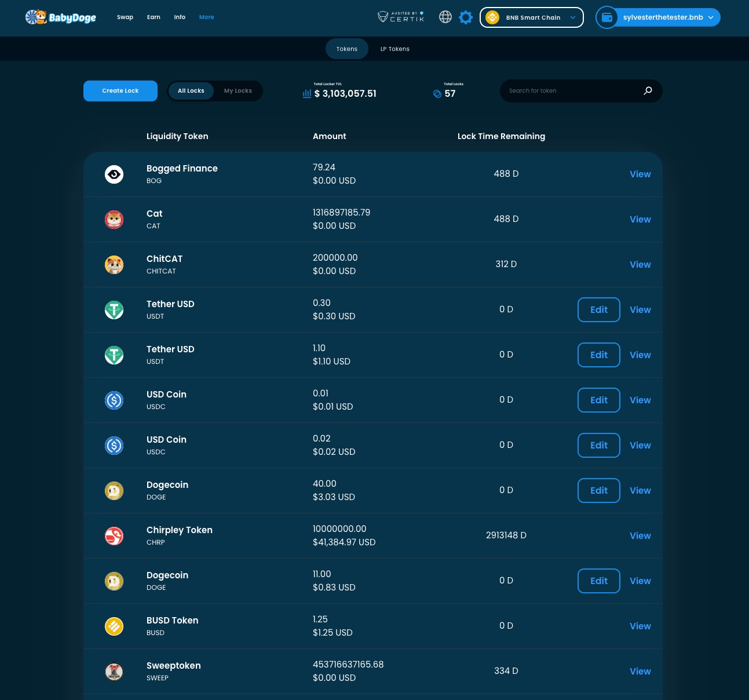Viewport: 749px width, 700px height.
Task: View the Cat token lock
Action: tap(640, 220)
